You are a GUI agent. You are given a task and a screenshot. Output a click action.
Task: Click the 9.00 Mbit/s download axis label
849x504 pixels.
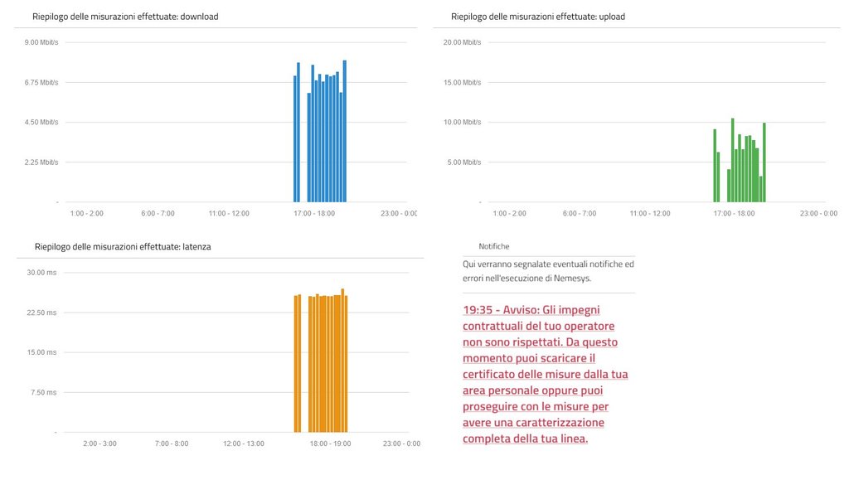click(43, 42)
